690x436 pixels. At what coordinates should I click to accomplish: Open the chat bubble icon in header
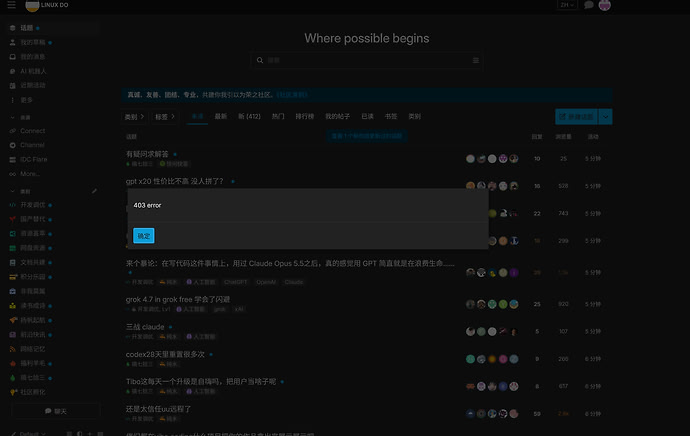point(588,5)
